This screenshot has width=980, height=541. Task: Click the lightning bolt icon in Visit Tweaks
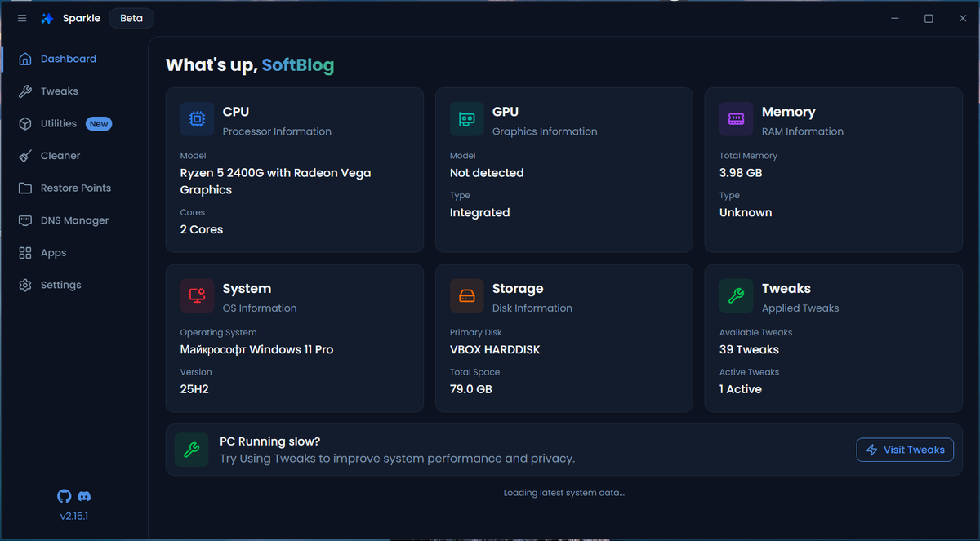[872, 450]
